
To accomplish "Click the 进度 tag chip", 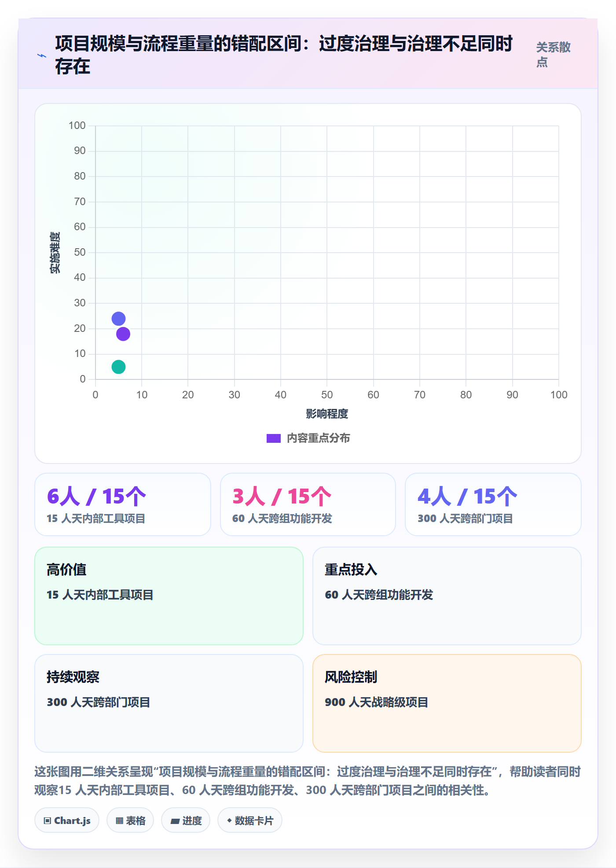I will tap(186, 820).
